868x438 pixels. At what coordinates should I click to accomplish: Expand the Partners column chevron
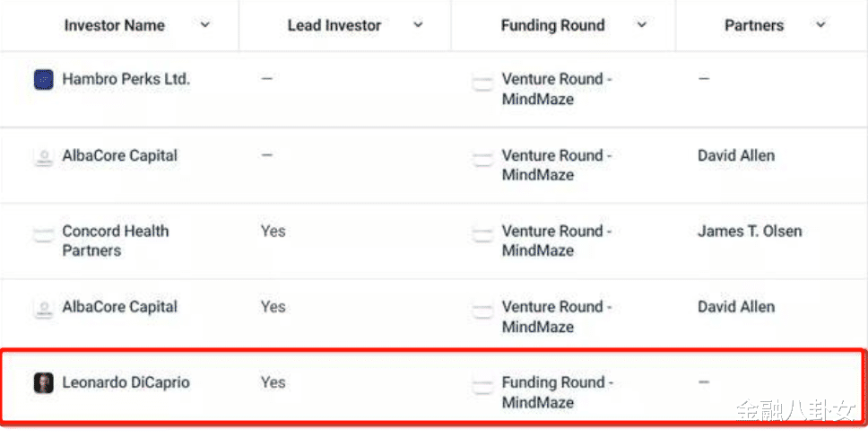point(820,25)
